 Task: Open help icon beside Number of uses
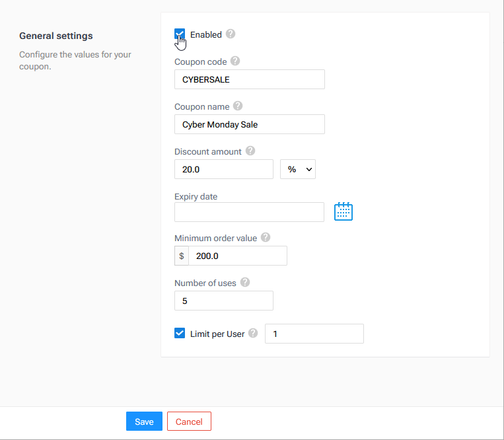(x=245, y=282)
